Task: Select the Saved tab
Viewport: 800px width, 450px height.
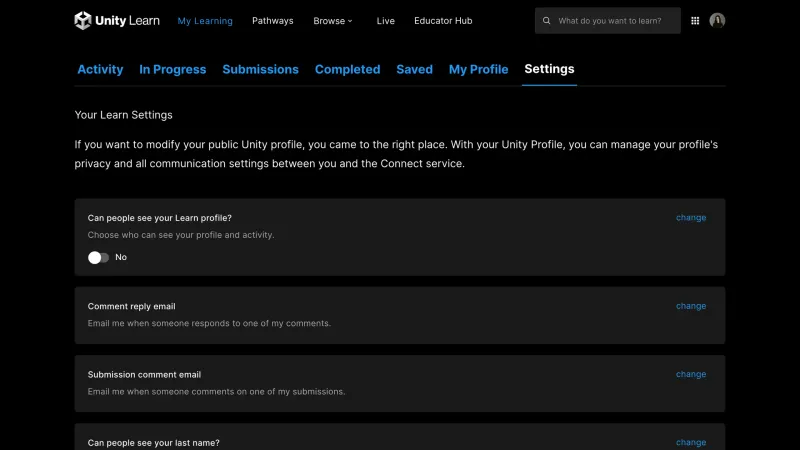Action: point(414,69)
